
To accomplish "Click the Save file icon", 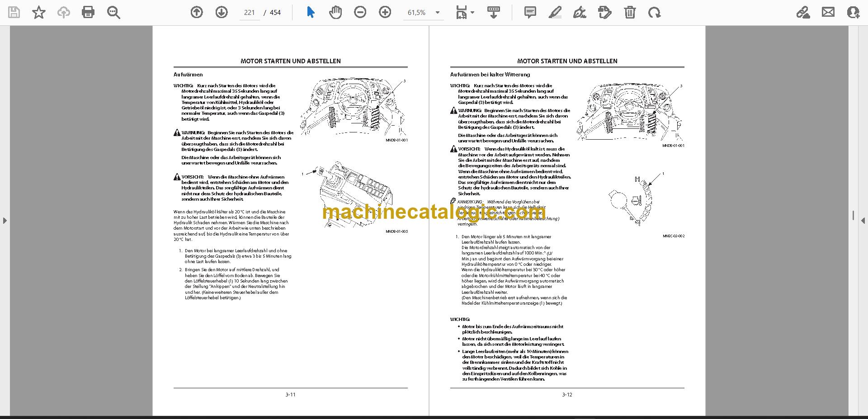I will click(x=14, y=12).
